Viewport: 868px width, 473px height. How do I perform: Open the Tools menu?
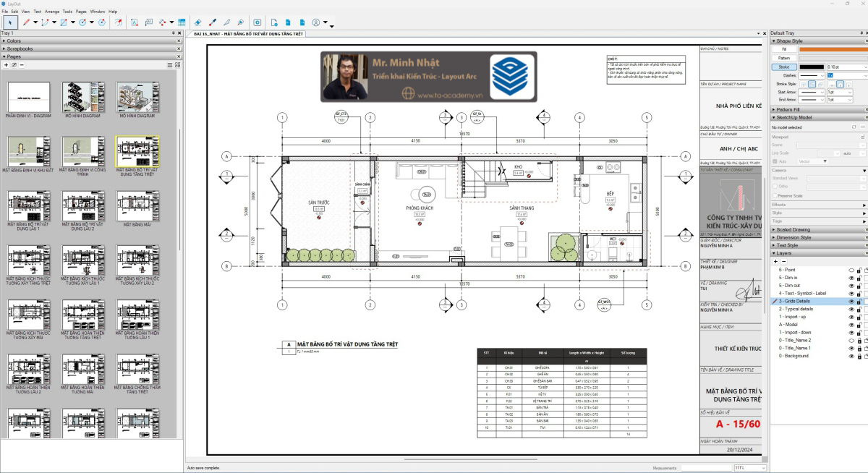[x=67, y=12]
